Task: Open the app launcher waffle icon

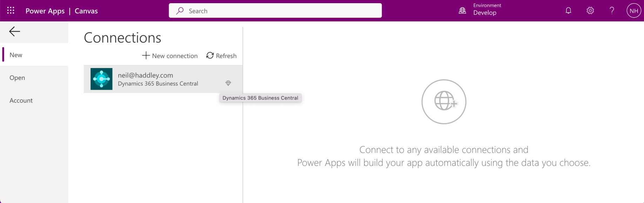Action: 11,11
